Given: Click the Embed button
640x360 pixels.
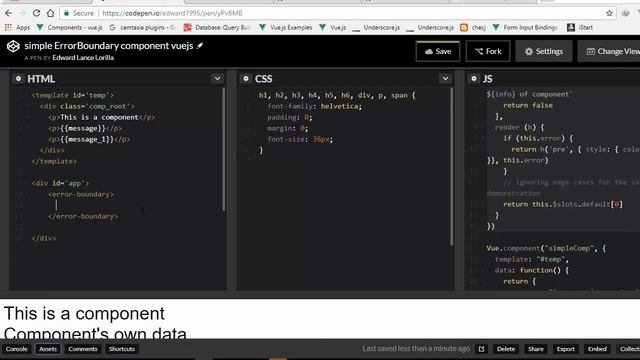Looking at the screenshot, I should click(x=597, y=349).
